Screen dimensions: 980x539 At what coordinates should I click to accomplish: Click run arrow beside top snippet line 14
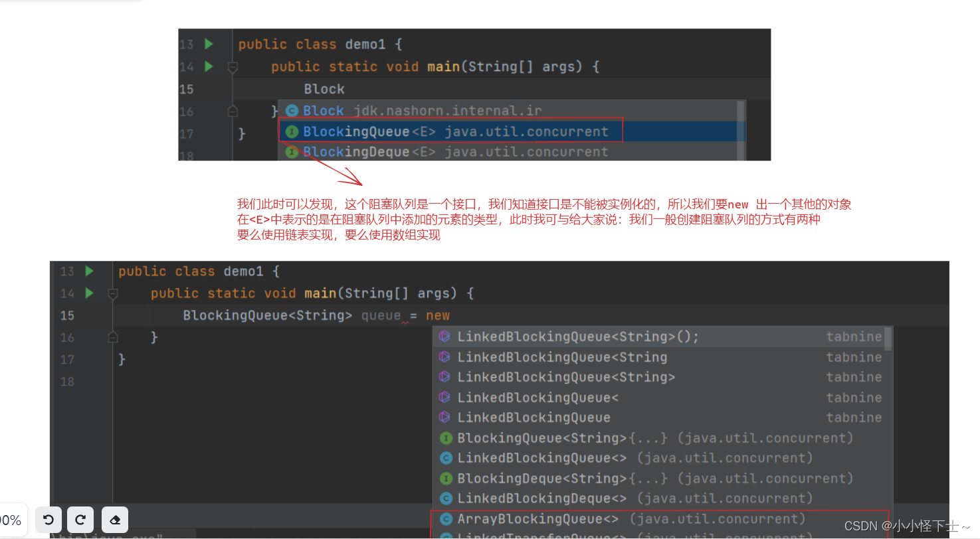coord(209,66)
